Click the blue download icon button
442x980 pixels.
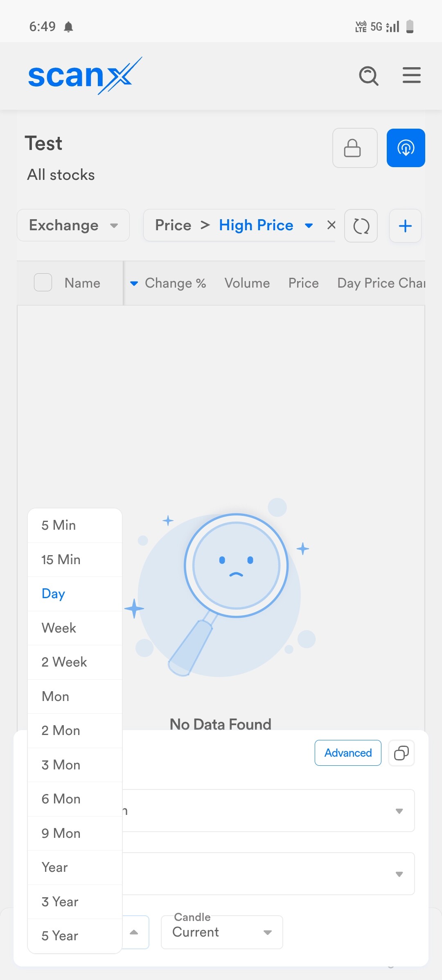pyautogui.click(x=406, y=148)
